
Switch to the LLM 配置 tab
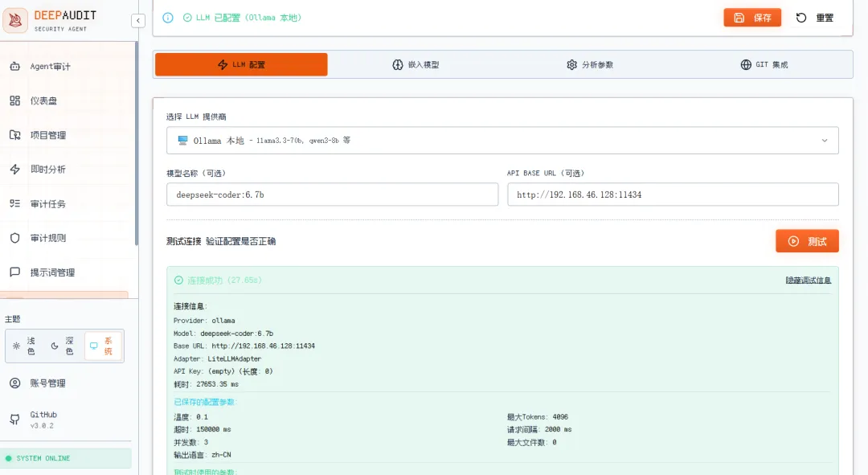click(x=241, y=65)
